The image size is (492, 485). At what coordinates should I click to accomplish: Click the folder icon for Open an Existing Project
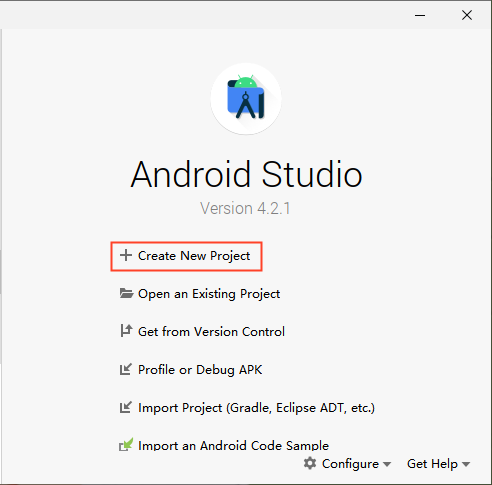[x=126, y=293]
